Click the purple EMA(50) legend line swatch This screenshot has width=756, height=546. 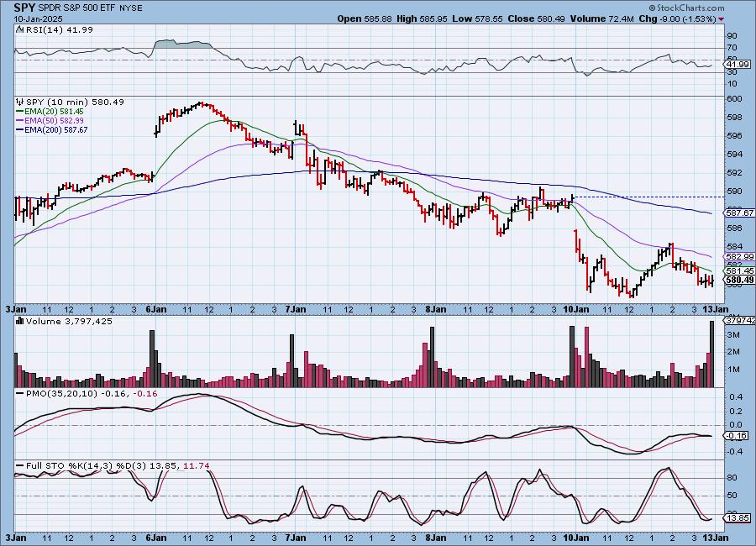[20, 121]
